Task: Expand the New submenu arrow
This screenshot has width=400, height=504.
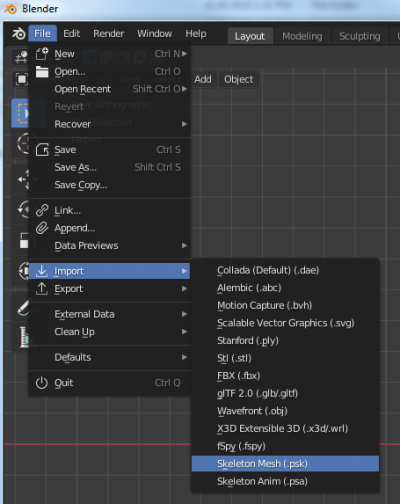Action: (184, 54)
